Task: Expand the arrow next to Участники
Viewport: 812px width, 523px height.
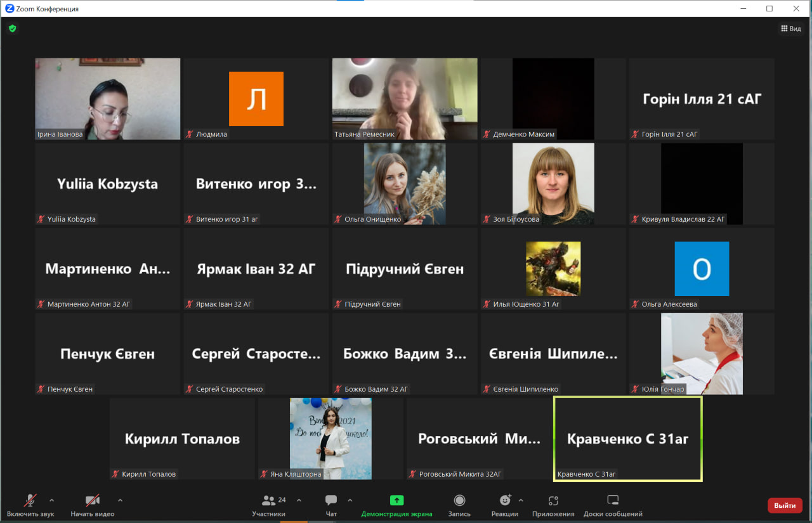Action: pyautogui.click(x=299, y=500)
